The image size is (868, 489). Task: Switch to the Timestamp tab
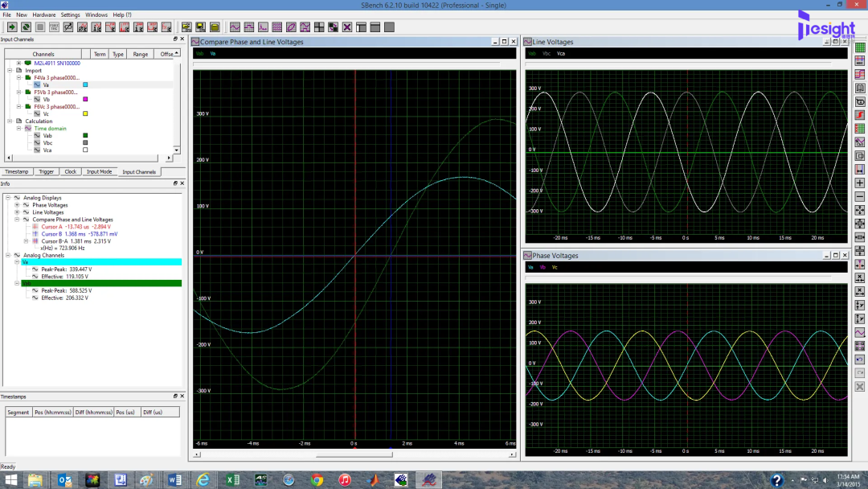pyautogui.click(x=17, y=171)
